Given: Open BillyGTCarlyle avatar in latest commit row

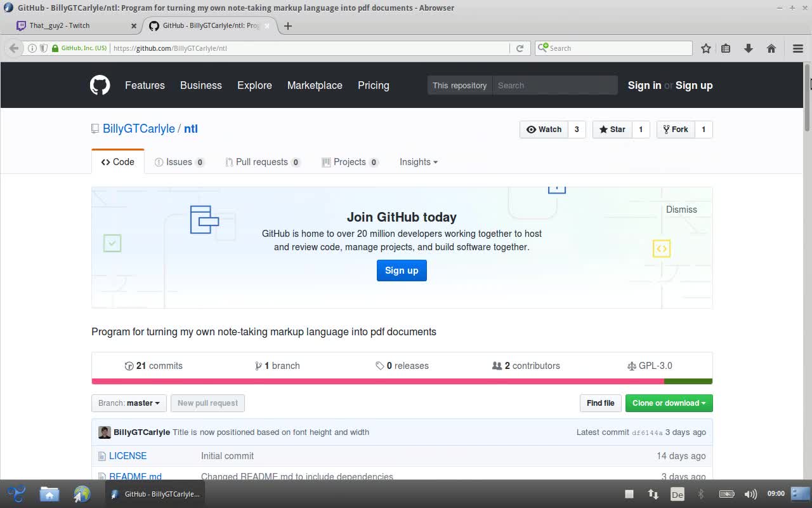Looking at the screenshot, I should (105, 432).
